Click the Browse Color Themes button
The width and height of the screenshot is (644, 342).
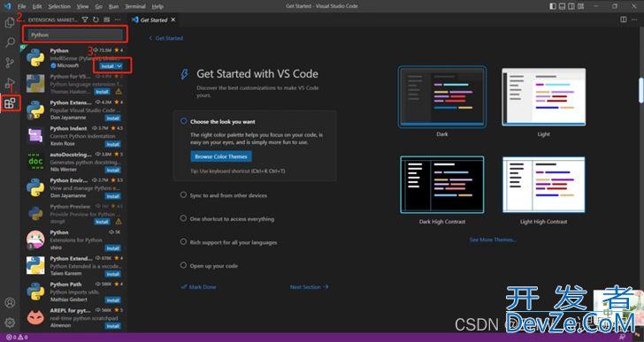coord(221,156)
